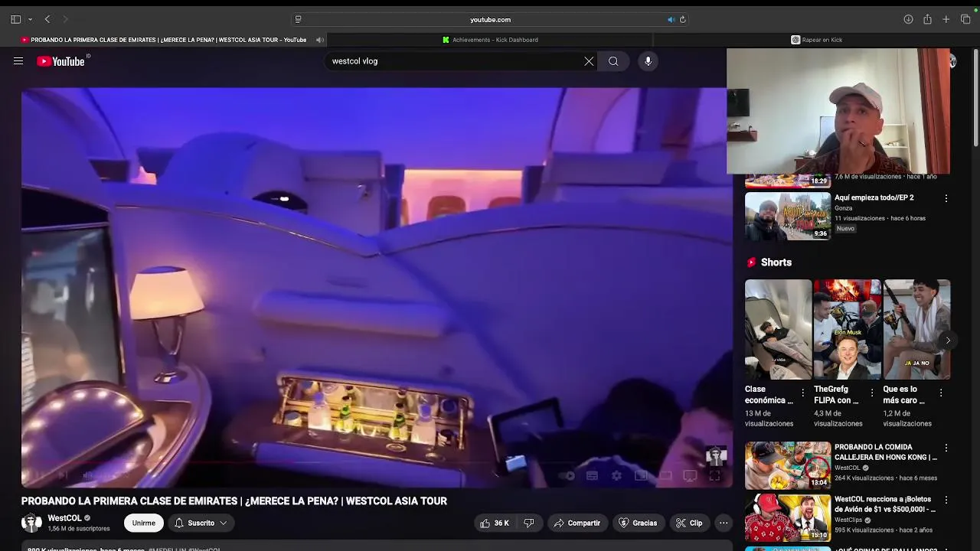Open options for the 'TheGrefg FLIPA con' Short
The height and width of the screenshot is (551, 980).
pyautogui.click(x=871, y=393)
